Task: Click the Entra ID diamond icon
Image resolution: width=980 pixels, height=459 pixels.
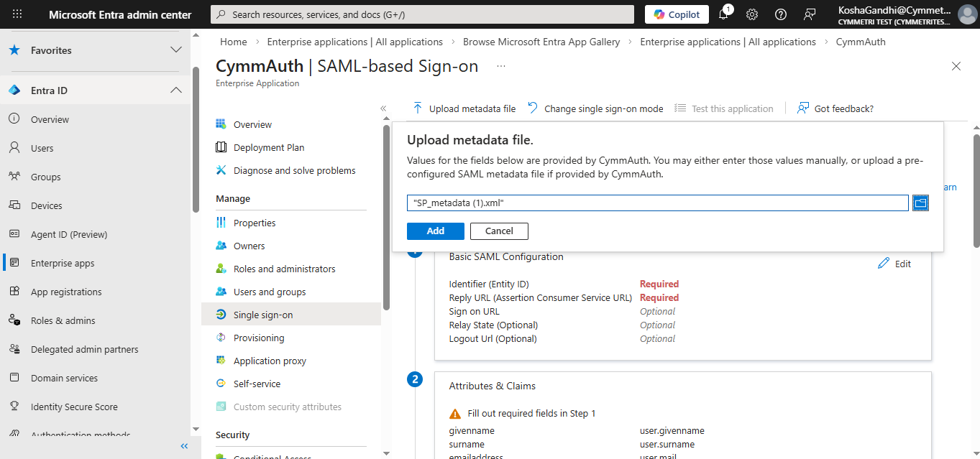Action: (14, 91)
